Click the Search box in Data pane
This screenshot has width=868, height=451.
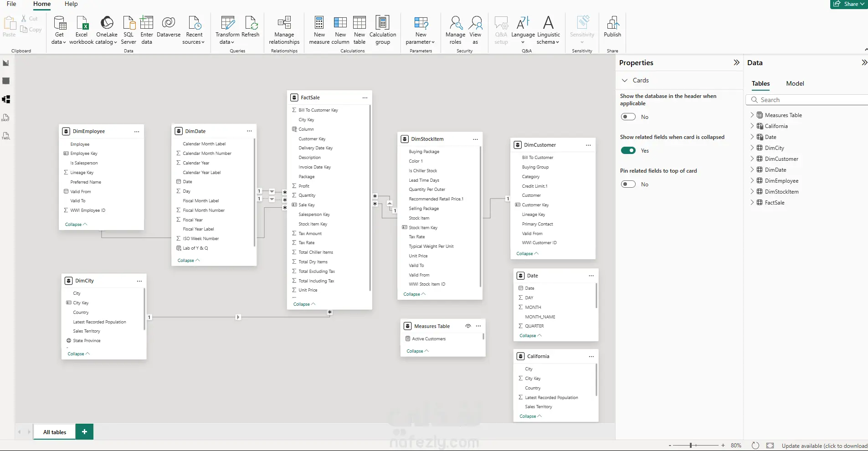807,100
